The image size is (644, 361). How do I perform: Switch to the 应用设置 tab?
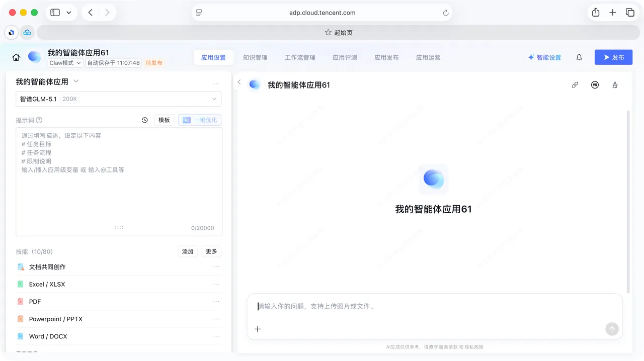213,57
